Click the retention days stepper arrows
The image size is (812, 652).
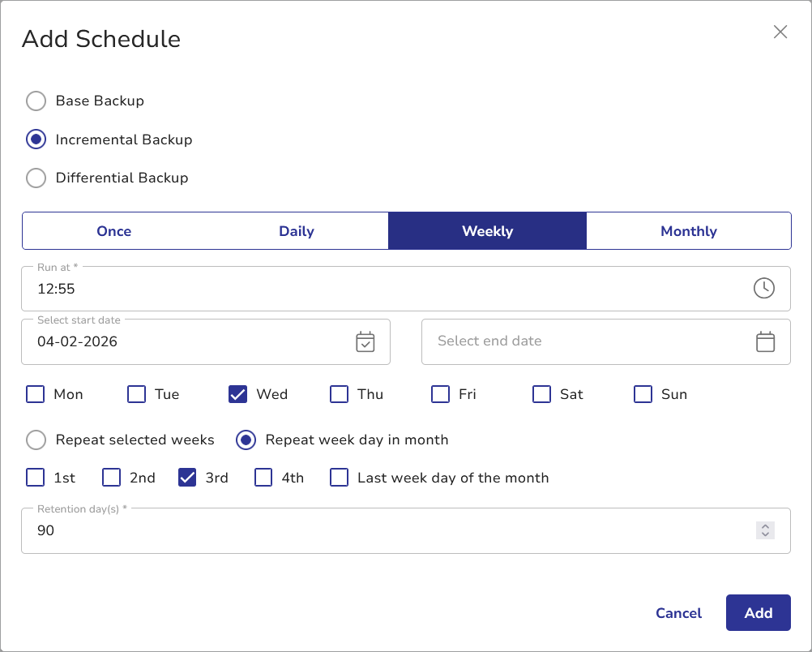click(x=765, y=530)
